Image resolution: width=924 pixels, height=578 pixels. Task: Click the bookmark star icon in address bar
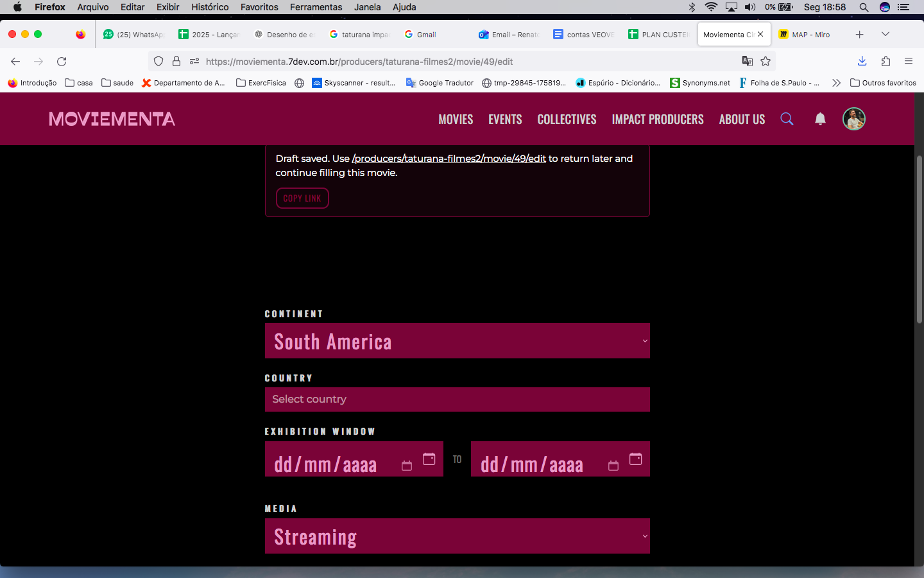(x=766, y=62)
